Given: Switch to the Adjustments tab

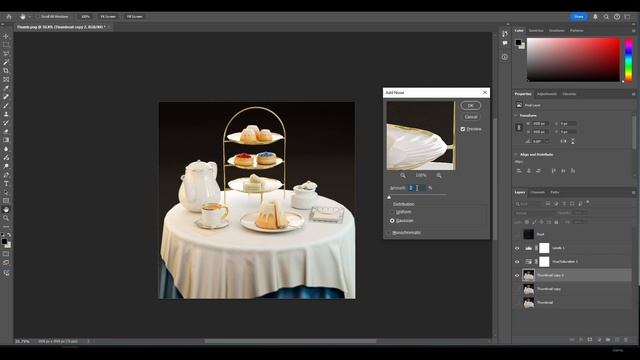Looking at the screenshot, I should pos(547,94).
